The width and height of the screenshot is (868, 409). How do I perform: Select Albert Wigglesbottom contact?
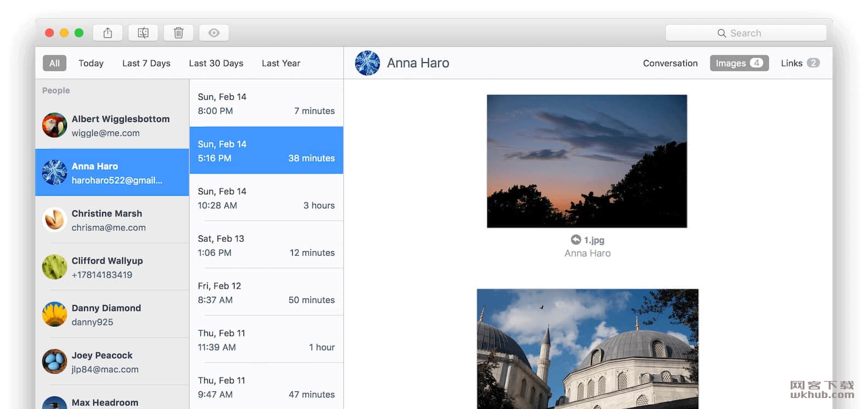[112, 125]
